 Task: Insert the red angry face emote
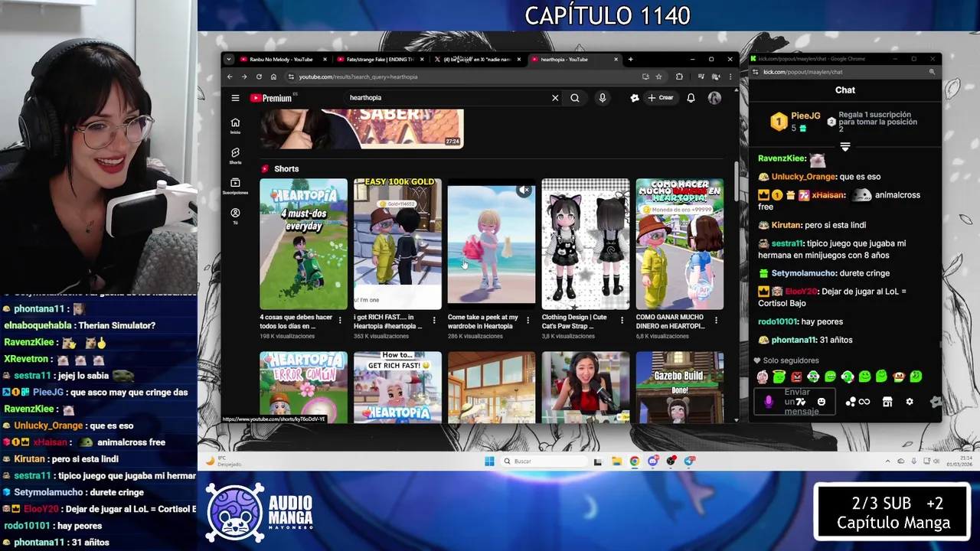(x=796, y=377)
